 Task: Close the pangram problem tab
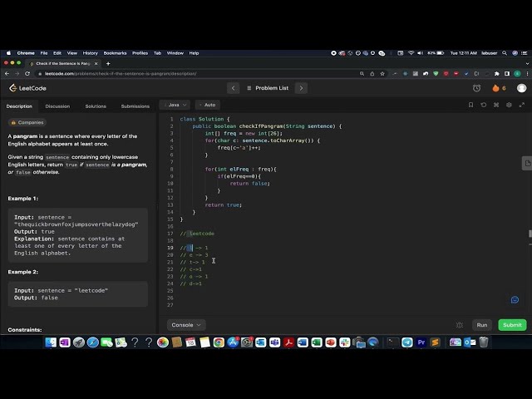coord(96,63)
